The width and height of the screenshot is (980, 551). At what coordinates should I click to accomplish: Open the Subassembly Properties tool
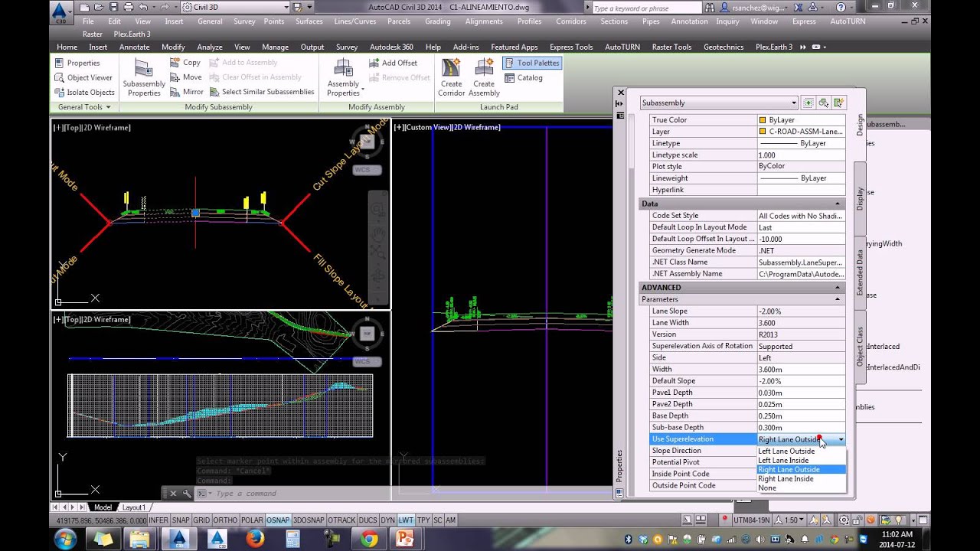click(144, 77)
